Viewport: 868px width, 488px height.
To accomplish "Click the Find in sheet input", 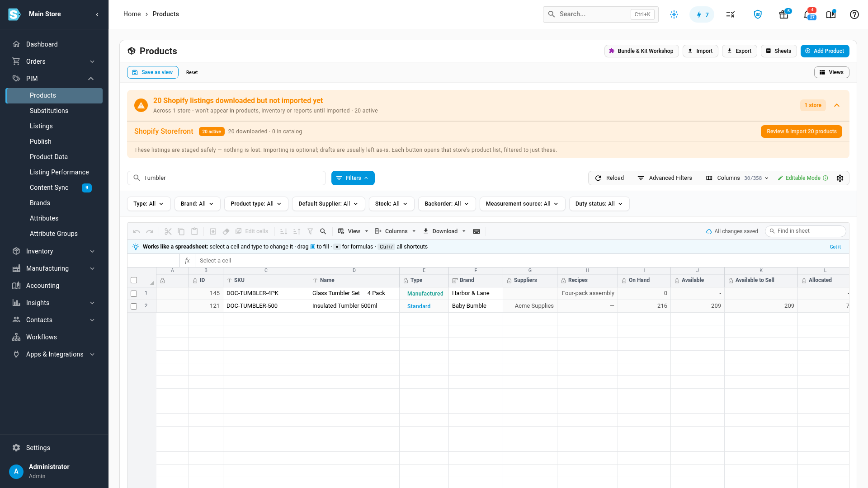I will (805, 231).
